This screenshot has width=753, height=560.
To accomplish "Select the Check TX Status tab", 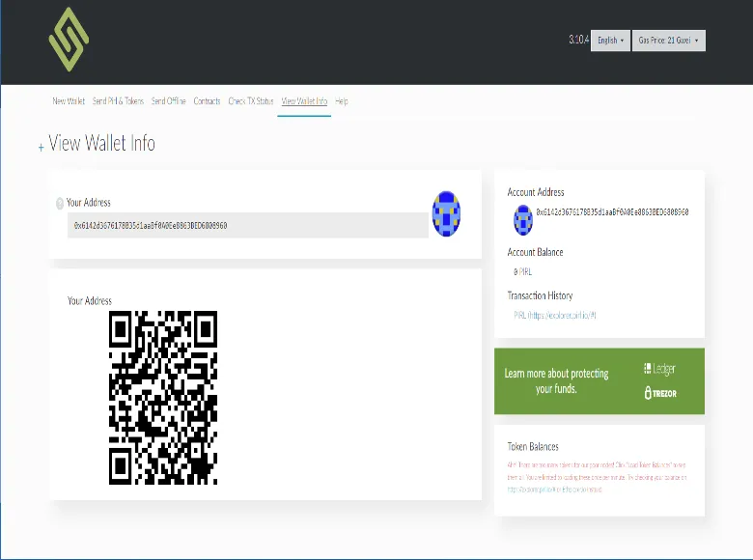I will coord(251,100).
